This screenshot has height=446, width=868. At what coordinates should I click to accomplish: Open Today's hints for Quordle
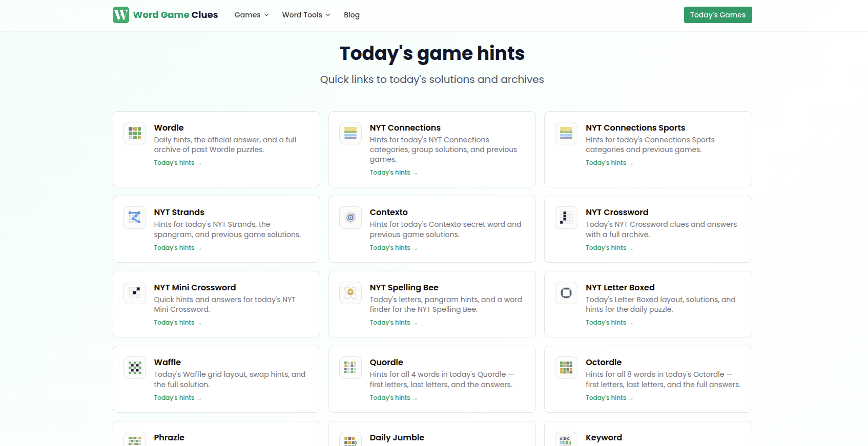(393, 398)
